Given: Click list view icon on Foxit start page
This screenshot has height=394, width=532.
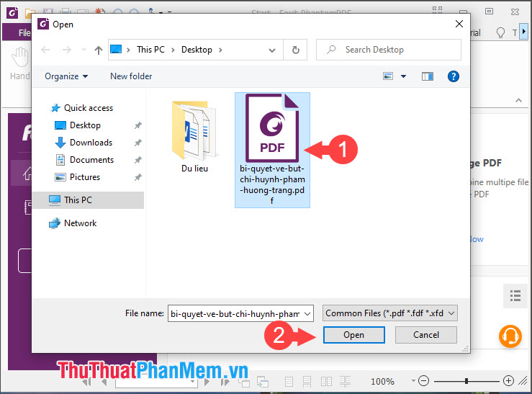Looking at the screenshot, I should (515, 295).
